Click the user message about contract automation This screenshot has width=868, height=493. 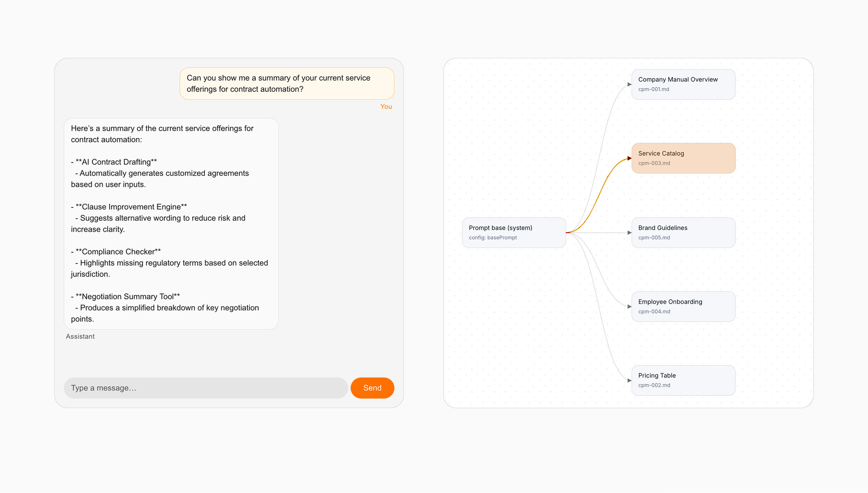point(287,83)
